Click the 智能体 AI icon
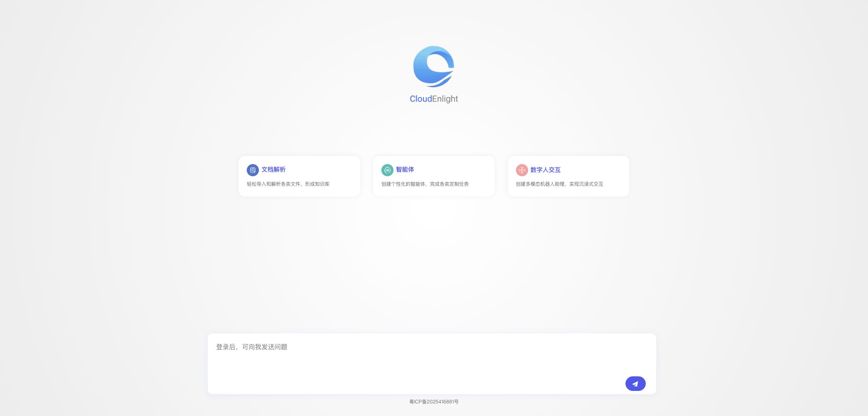This screenshot has width=868, height=416. tap(387, 170)
